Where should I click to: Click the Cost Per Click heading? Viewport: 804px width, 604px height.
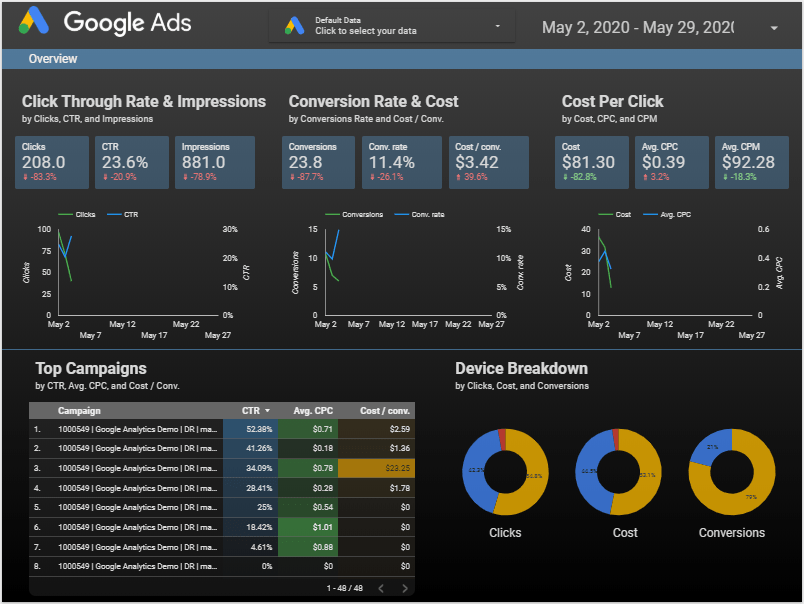point(612,102)
